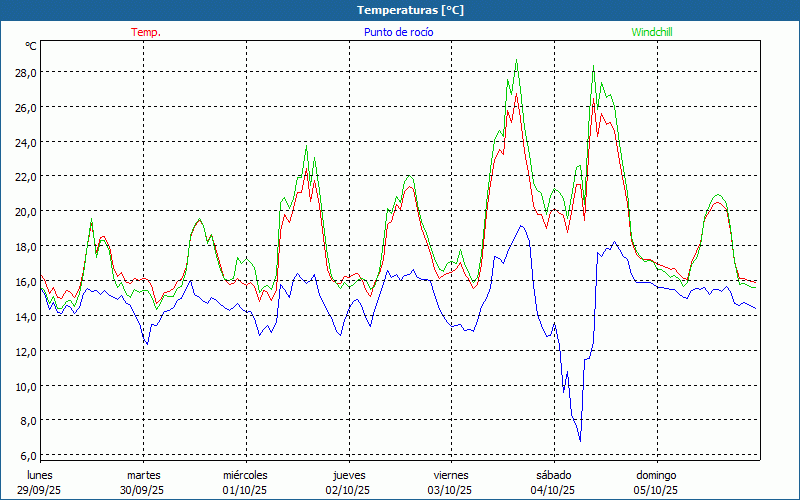The width and height of the screenshot is (800, 500).
Task: Click the 01/10/25 date label
Action: pyautogui.click(x=245, y=490)
